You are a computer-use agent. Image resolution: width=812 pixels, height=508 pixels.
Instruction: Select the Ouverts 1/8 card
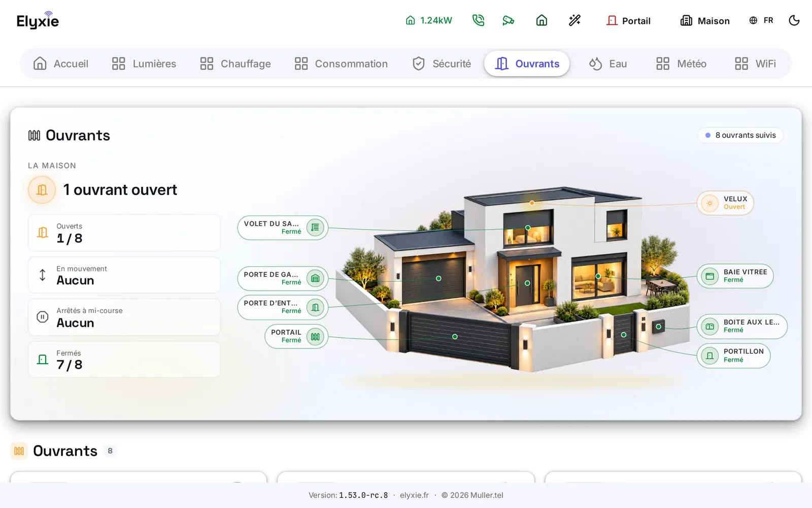pos(124,233)
